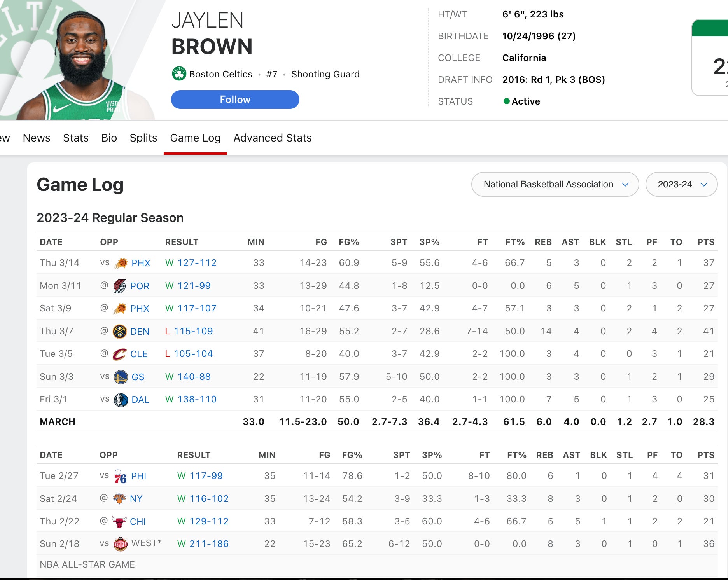
Task: Open the National Basketball Association league dropdown
Action: (x=555, y=184)
